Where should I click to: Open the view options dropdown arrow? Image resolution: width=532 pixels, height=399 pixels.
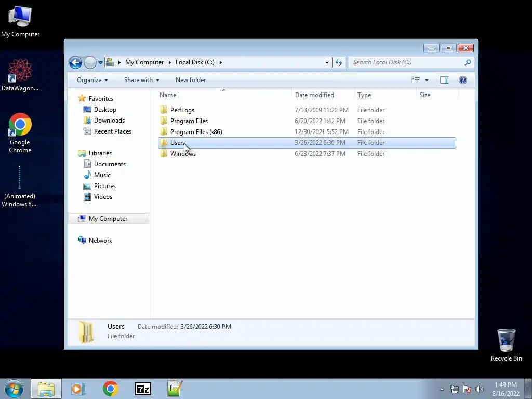click(x=427, y=80)
